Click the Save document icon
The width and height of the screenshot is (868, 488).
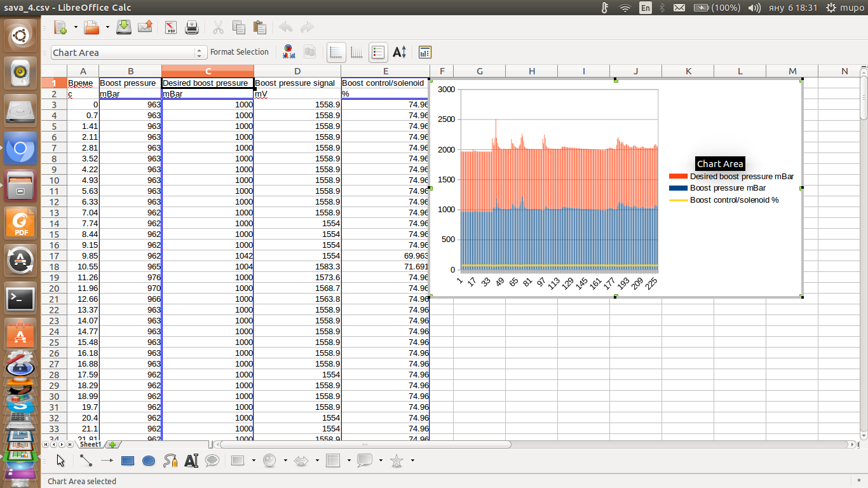(x=125, y=27)
